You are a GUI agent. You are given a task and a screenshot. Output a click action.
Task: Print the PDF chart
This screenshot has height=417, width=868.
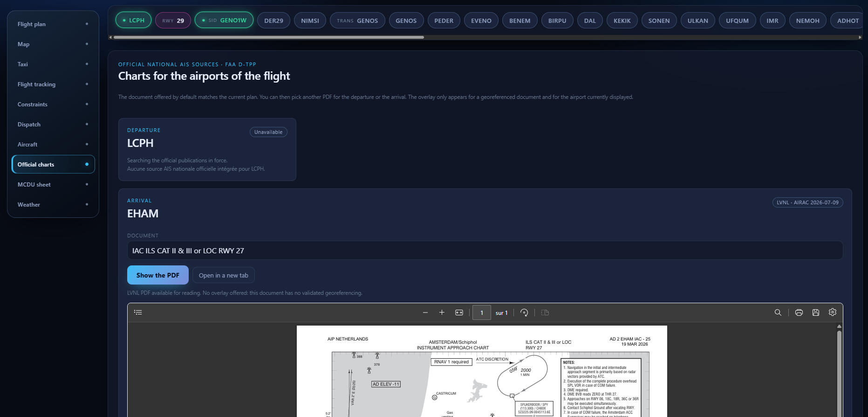(x=799, y=313)
